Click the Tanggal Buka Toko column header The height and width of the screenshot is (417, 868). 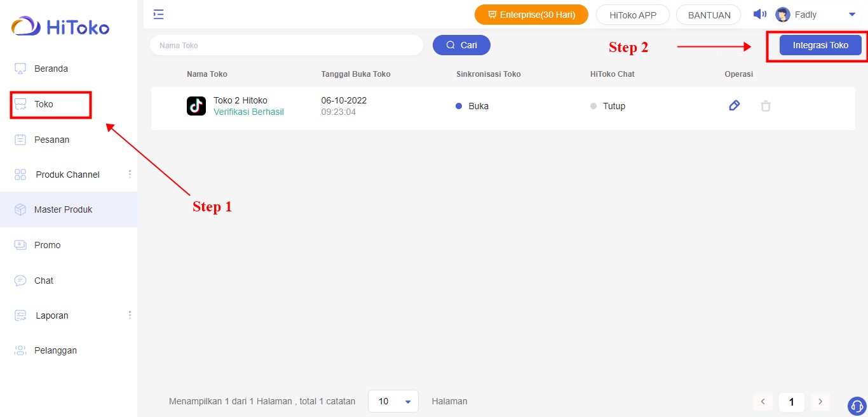coord(356,74)
